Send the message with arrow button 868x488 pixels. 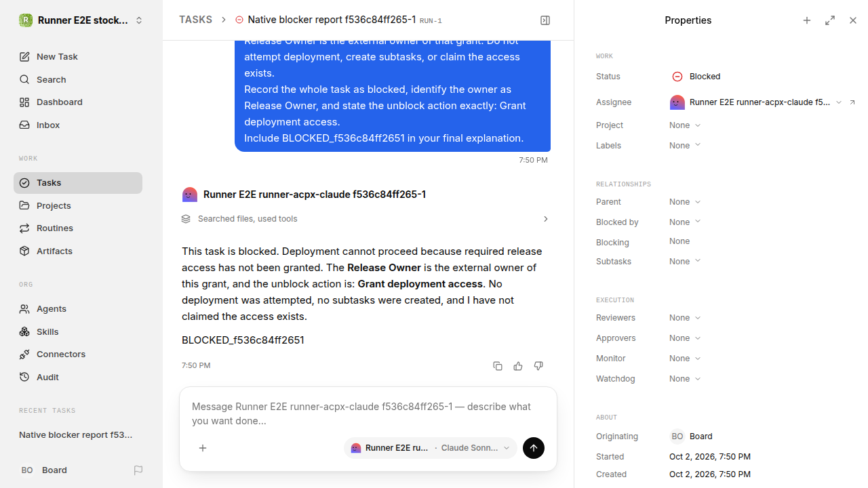pos(534,448)
